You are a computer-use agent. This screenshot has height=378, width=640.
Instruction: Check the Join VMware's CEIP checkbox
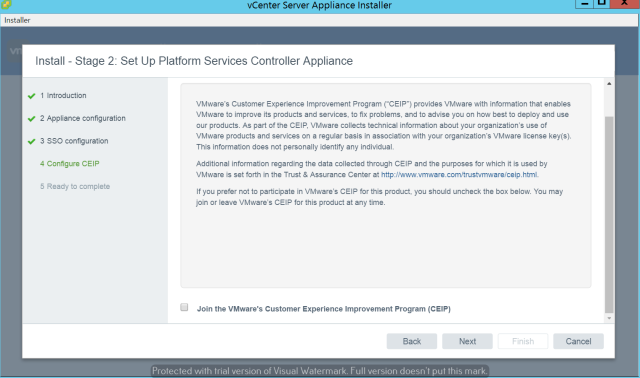click(184, 307)
